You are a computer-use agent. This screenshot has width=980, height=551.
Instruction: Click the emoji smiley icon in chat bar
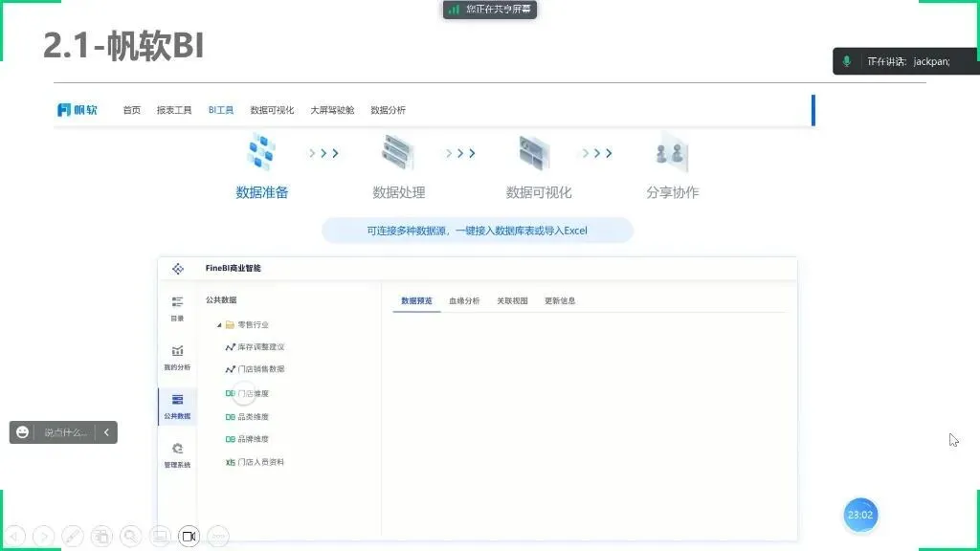pos(23,432)
